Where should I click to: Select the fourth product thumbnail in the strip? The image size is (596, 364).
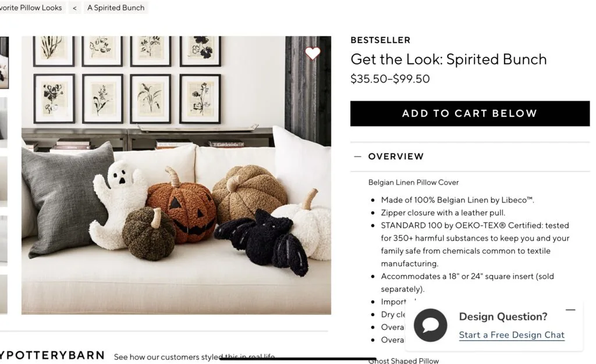click(x=3, y=240)
